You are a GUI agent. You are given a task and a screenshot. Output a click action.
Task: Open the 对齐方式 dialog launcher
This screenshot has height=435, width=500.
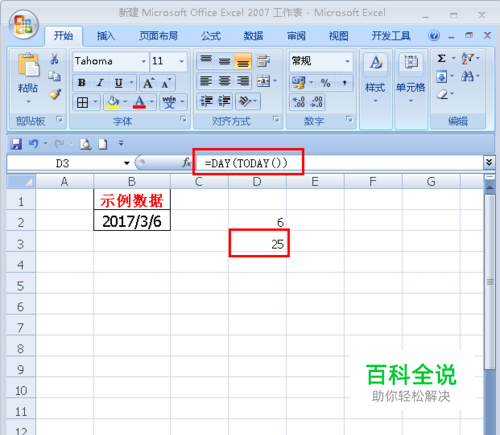pos(276,119)
